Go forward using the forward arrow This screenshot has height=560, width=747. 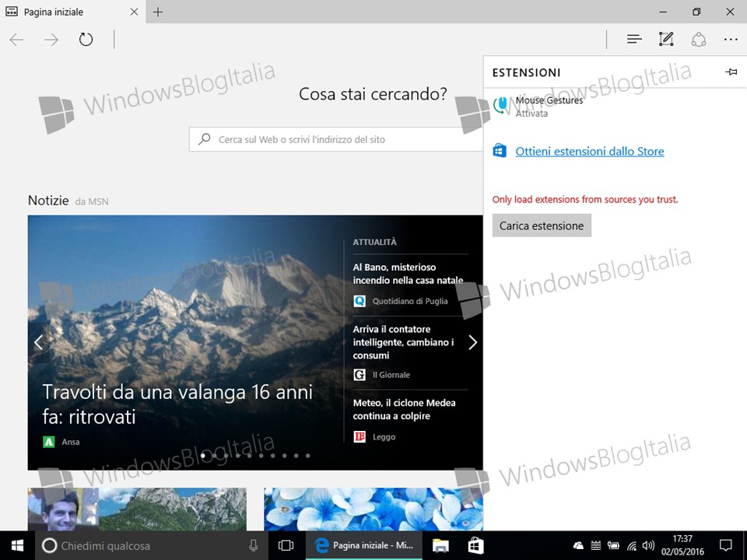click(x=51, y=40)
